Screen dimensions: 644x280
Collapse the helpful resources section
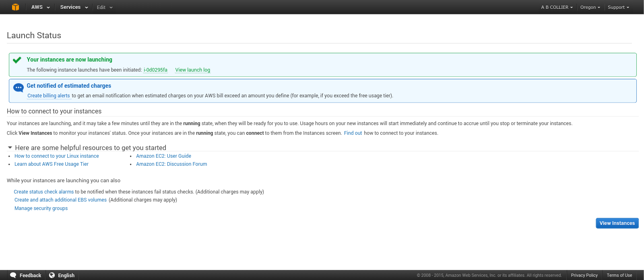[x=10, y=148]
